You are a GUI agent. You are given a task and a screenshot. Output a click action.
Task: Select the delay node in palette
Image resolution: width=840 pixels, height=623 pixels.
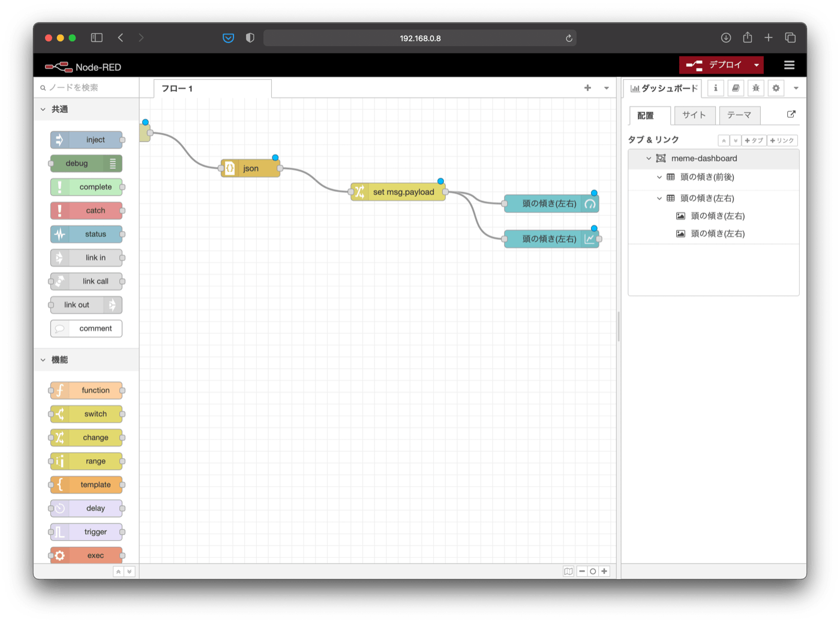click(x=86, y=508)
